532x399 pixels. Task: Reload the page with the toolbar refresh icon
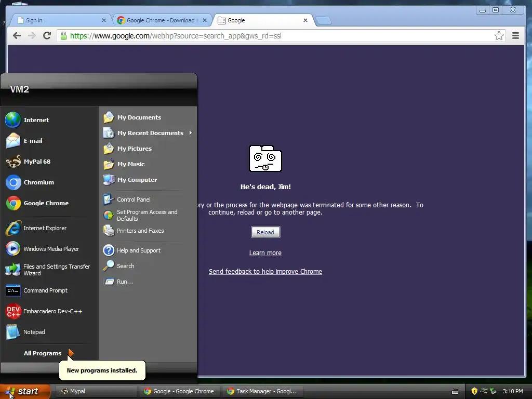47,36
